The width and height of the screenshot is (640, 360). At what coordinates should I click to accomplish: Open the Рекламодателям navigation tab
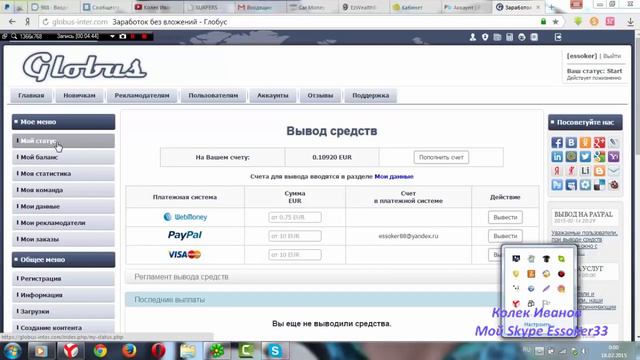click(x=142, y=96)
